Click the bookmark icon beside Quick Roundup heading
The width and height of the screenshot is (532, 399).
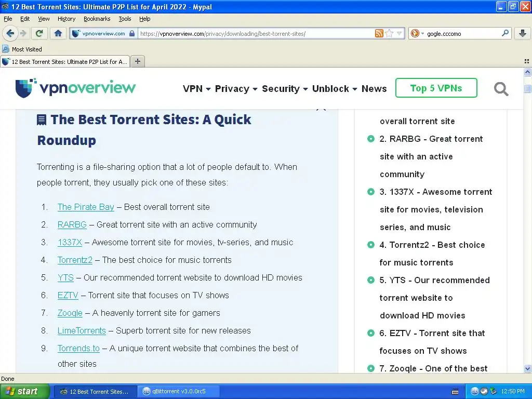tap(42, 120)
